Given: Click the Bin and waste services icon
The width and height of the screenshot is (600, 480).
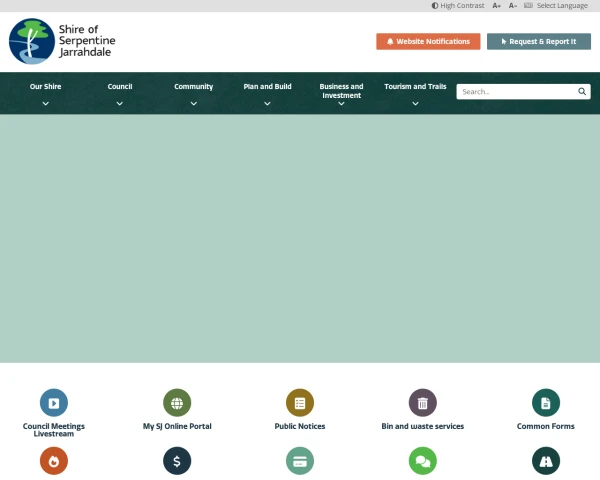Looking at the screenshot, I should (x=423, y=403).
